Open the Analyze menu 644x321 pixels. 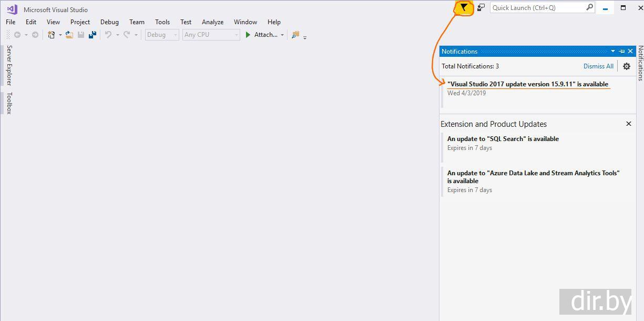(x=212, y=22)
